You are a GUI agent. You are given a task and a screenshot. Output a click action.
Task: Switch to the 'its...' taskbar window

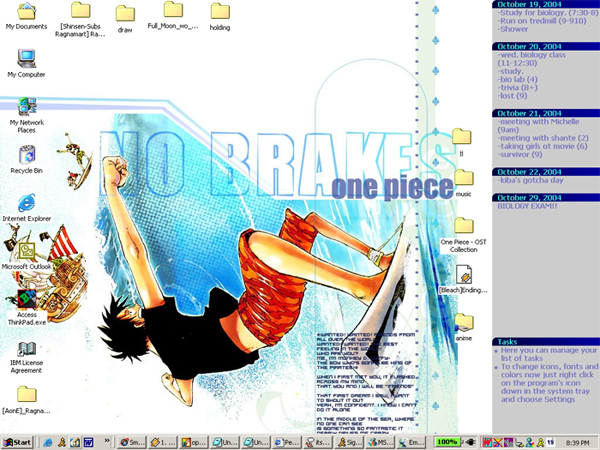318,443
